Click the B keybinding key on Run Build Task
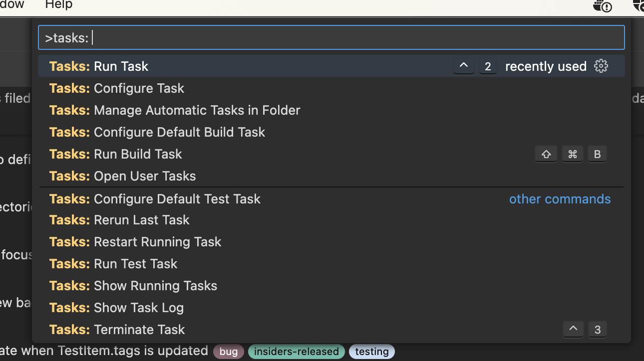This screenshot has width=644, height=361. 597,154
